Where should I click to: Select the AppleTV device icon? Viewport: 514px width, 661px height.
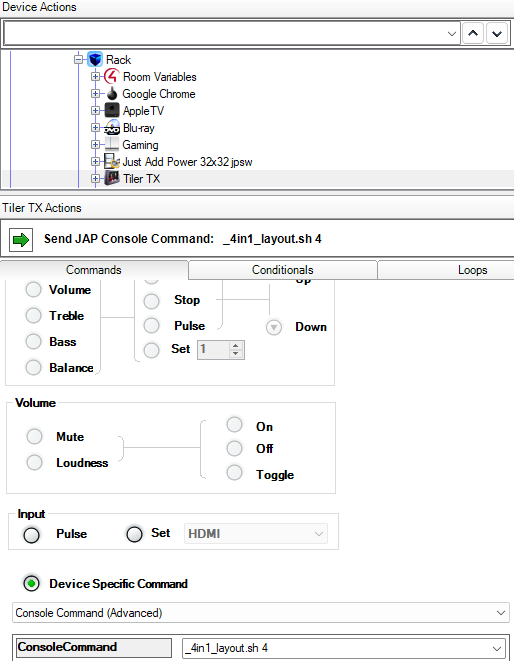pos(112,110)
